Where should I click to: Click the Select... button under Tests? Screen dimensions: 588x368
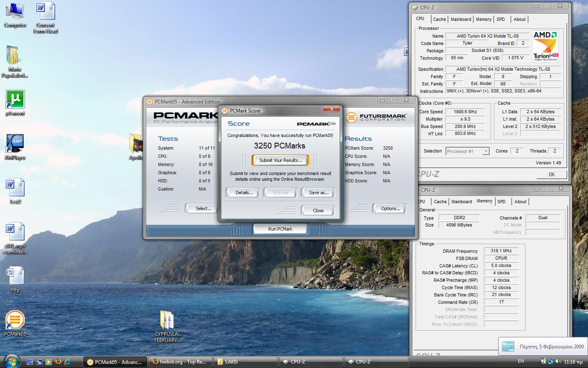pyautogui.click(x=203, y=209)
